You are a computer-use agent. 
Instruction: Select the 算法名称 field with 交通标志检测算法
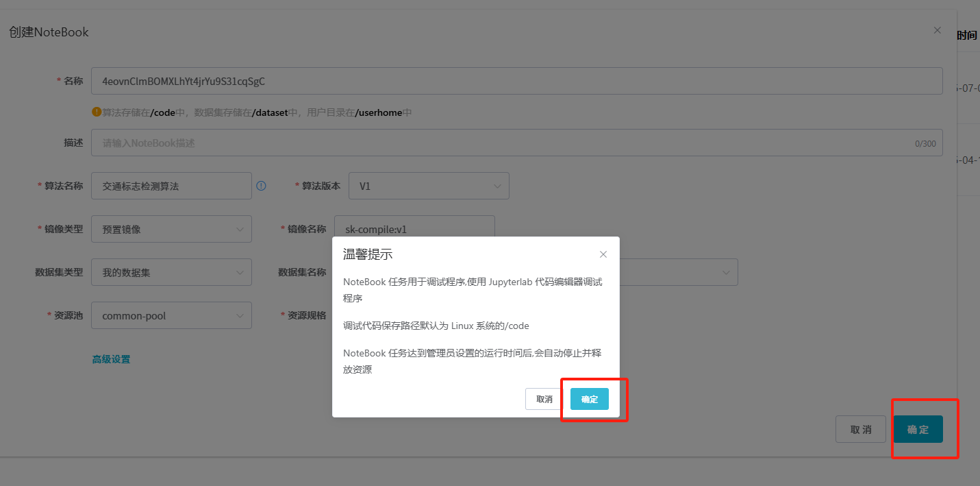tap(171, 186)
